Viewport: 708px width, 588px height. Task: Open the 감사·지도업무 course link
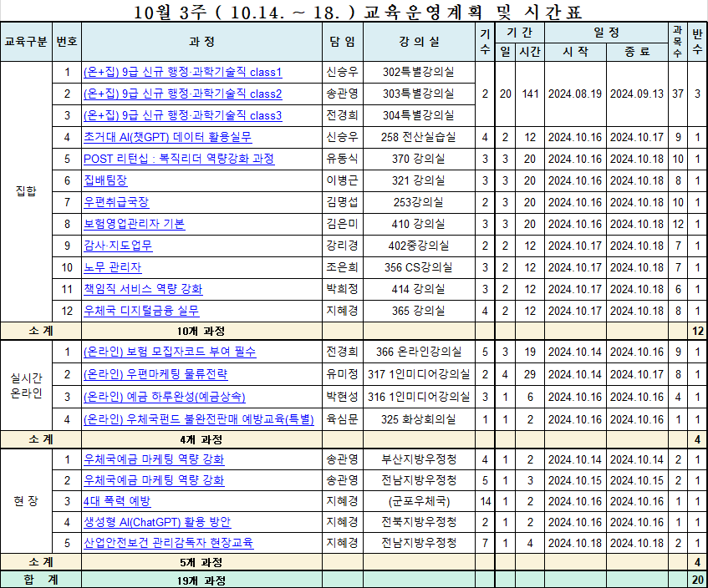(x=118, y=246)
